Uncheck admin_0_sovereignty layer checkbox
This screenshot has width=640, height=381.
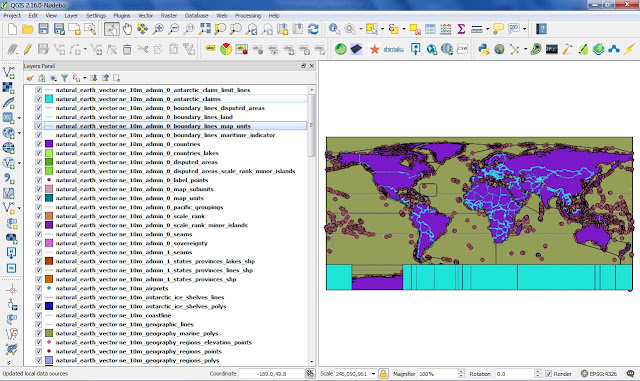point(38,243)
